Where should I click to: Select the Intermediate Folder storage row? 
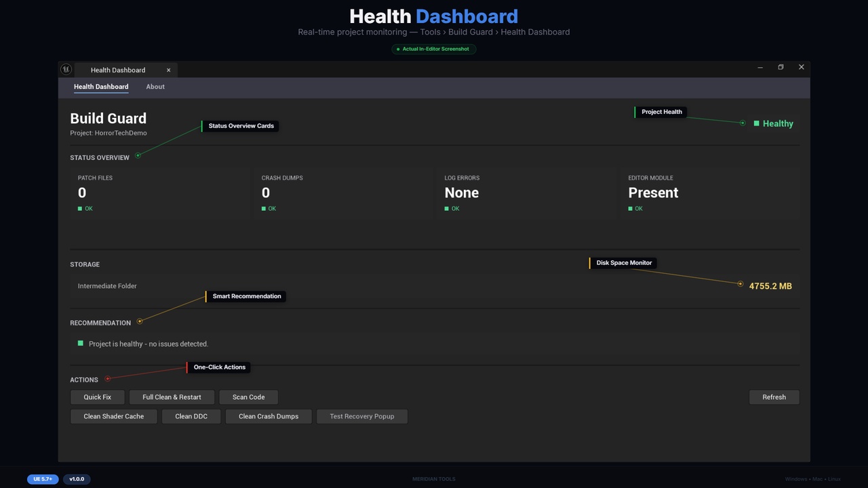(435, 286)
